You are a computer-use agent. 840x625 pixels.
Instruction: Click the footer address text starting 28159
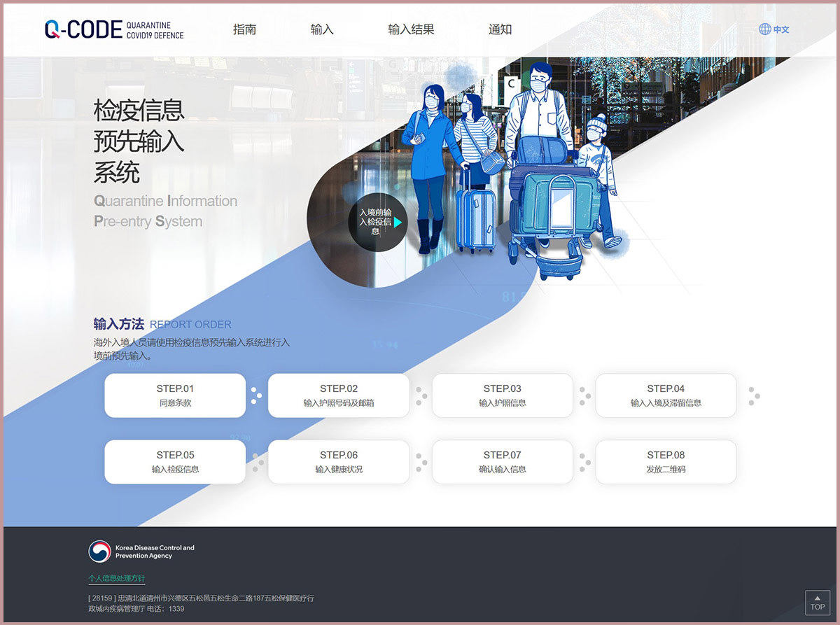(202, 603)
